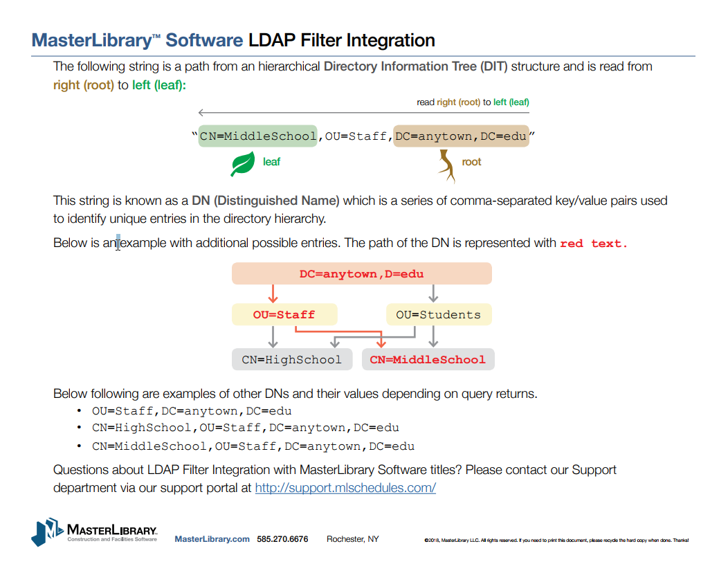Image resolution: width=728 pixels, height=564 pixels.
Task: Select the CN=MiddleSchool green highlighted string
Action: (x=257, y=136)
